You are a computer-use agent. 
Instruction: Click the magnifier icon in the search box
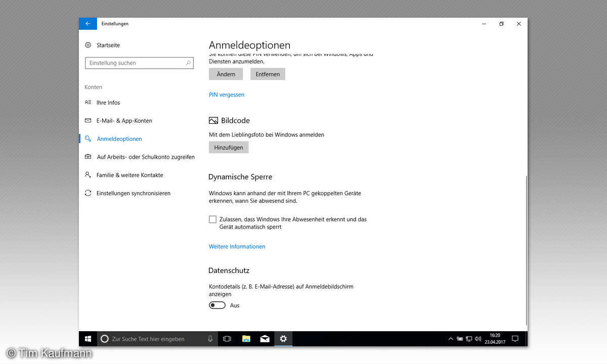[x=188, y=63]
